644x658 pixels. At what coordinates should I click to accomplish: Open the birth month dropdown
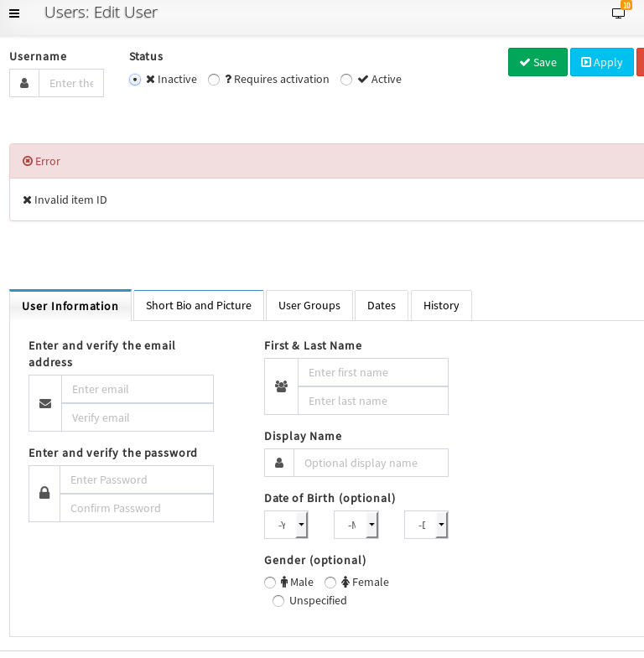click(x=356, y=525)
